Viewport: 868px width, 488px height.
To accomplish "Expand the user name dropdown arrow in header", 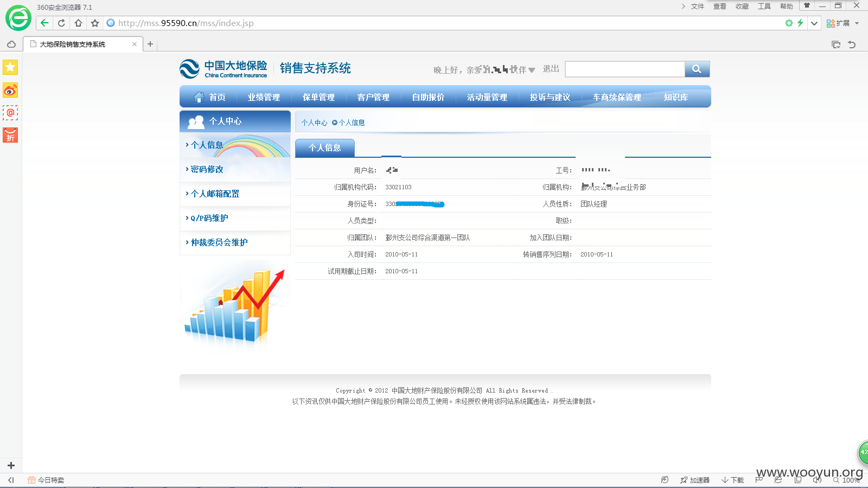I will click(532, 70).
